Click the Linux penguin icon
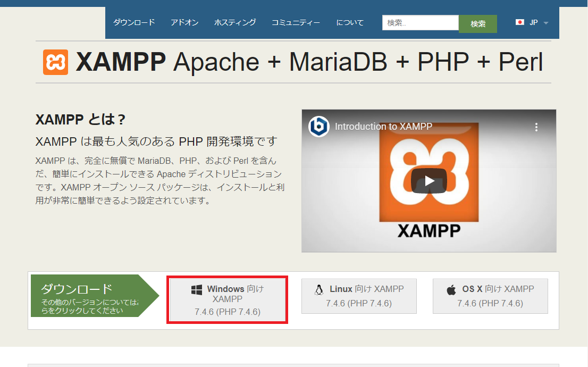This screenshot has height=367, width=588. [319, 290]
